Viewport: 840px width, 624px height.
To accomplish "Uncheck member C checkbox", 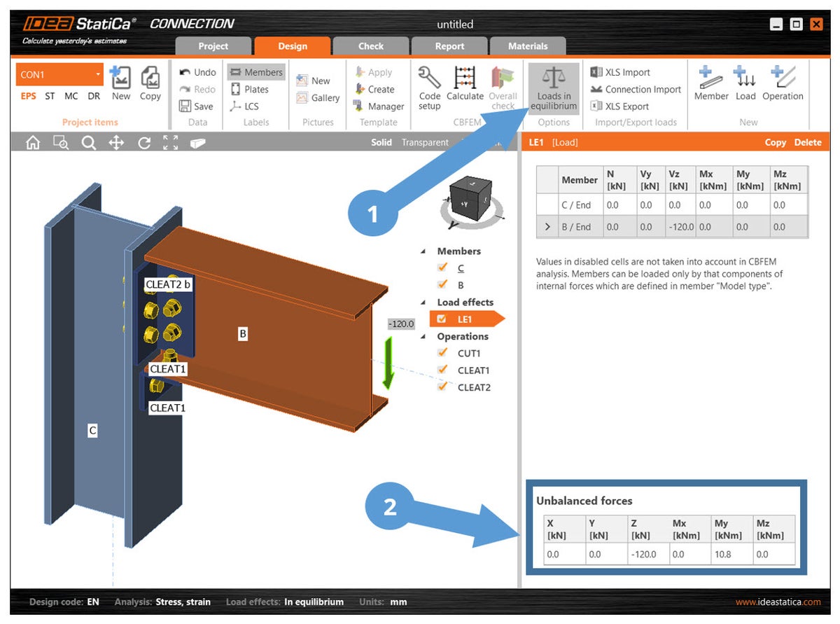I will point(442,268).
